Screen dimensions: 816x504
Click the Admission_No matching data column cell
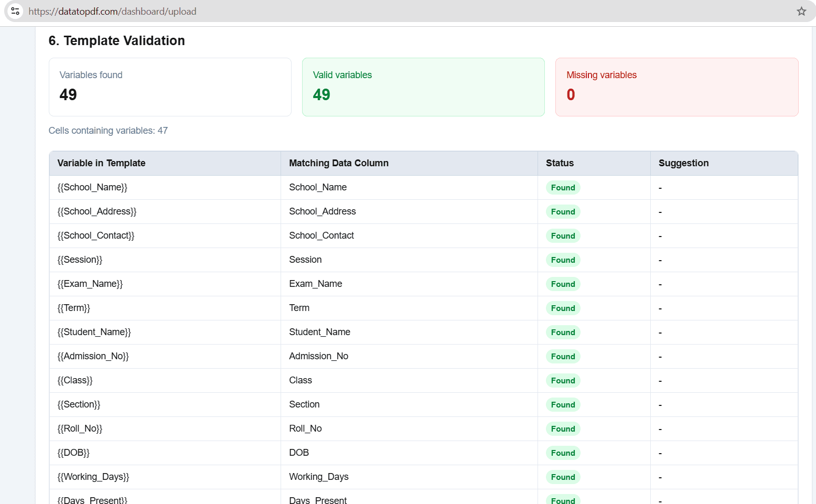pos(409,356)
